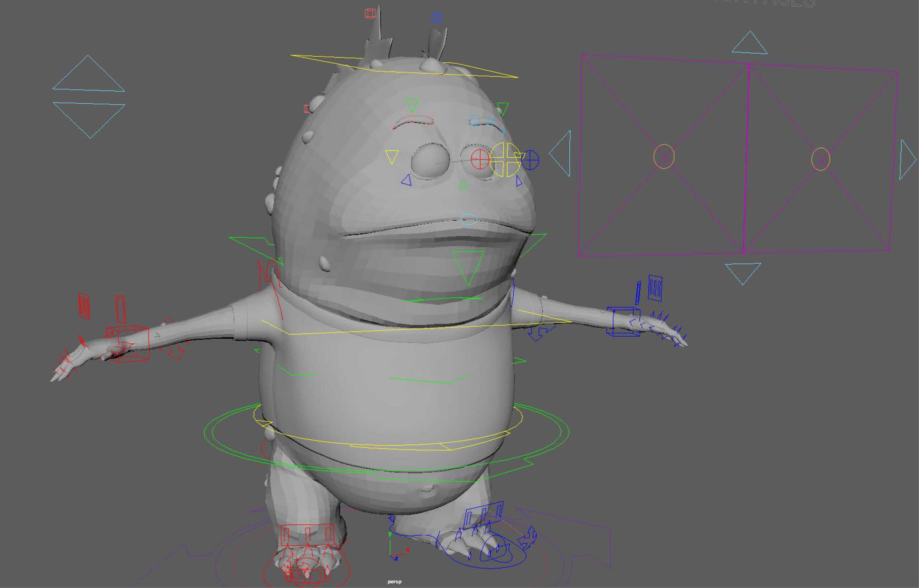Viewport: 919px width, 588px height.
Task: Select the large cyan upward triangle at far left
Action: pos(89,74)
